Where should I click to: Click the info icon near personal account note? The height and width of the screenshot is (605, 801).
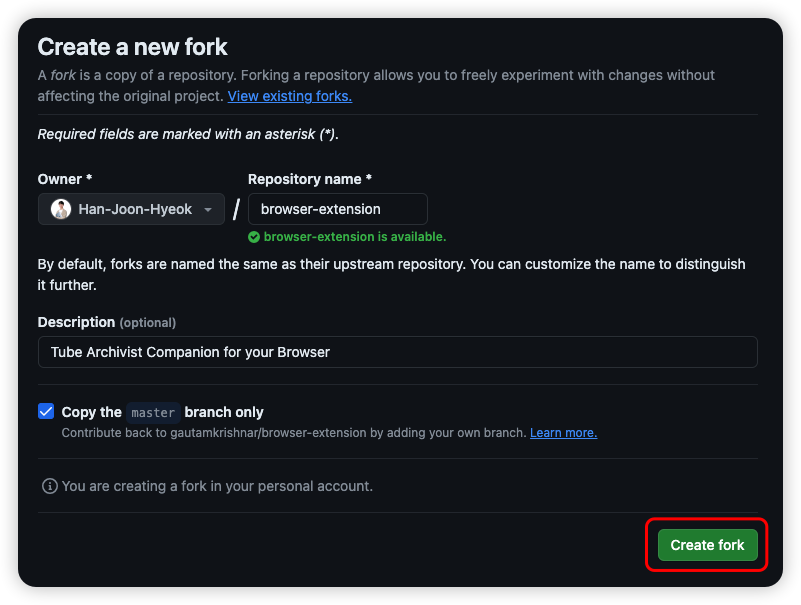point(49,486)
